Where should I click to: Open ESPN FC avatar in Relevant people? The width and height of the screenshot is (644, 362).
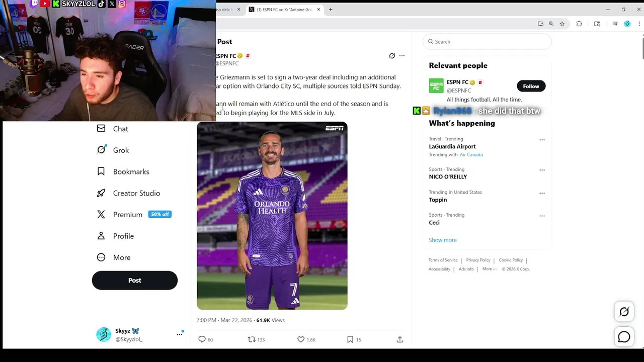pos(436,85)
